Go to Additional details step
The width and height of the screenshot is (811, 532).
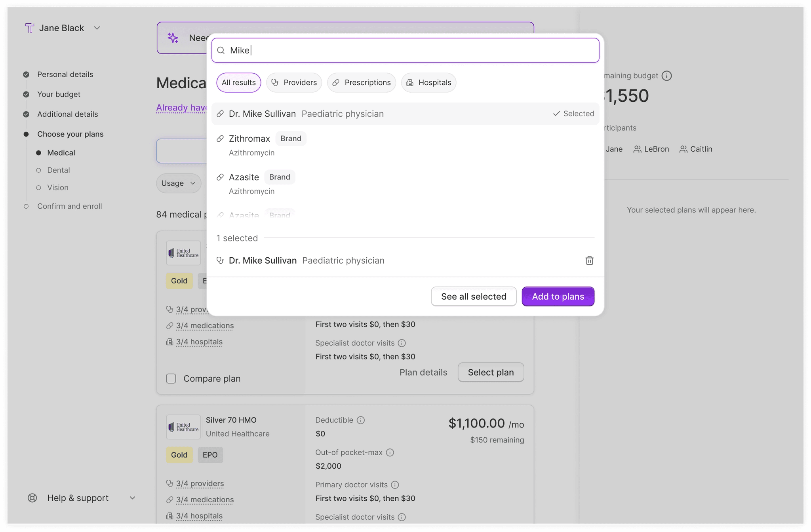[67, 114]
